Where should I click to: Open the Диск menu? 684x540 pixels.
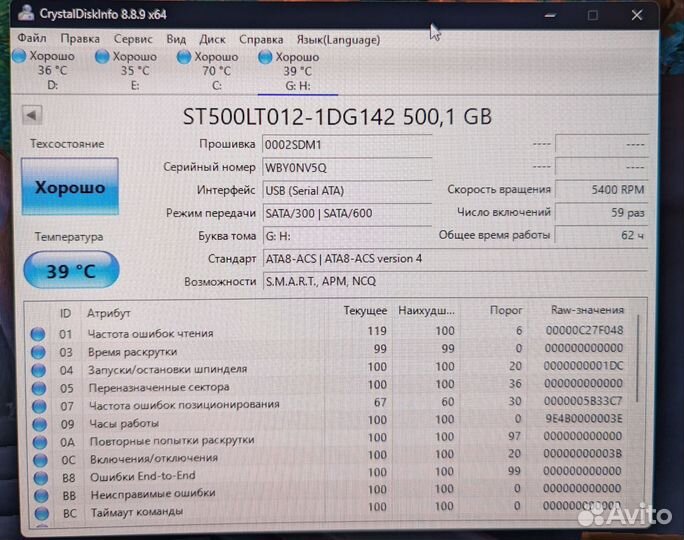tap(212, 40)
